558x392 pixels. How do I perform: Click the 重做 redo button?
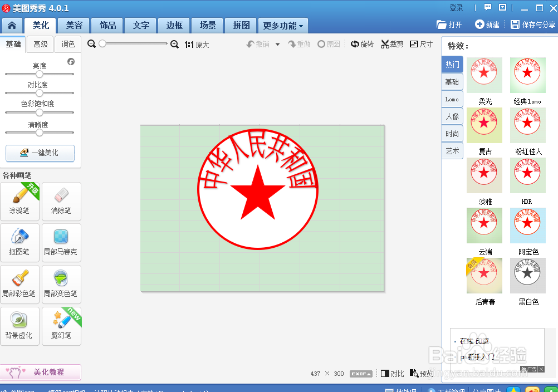tap(299, 44)
